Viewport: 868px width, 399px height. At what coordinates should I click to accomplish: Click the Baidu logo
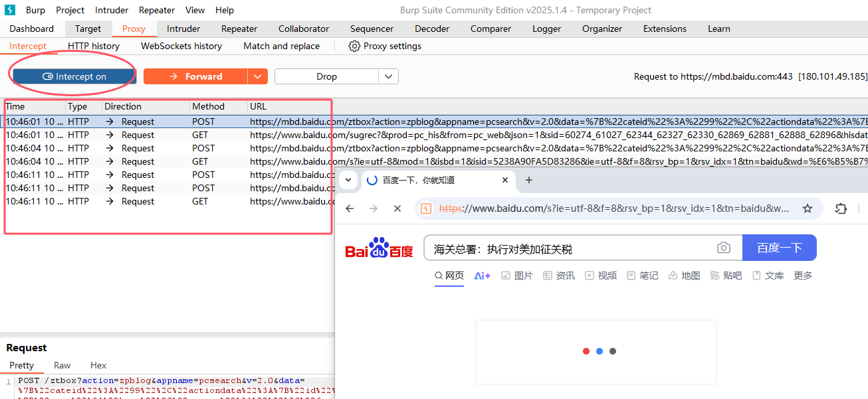pos(380,248)
